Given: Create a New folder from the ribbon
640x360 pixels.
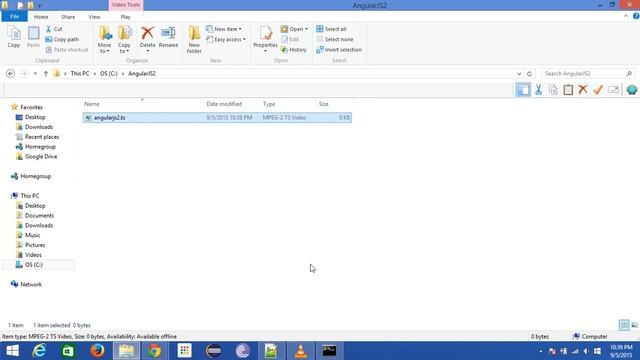Looking at the screenshot, I should pos(194,39).
